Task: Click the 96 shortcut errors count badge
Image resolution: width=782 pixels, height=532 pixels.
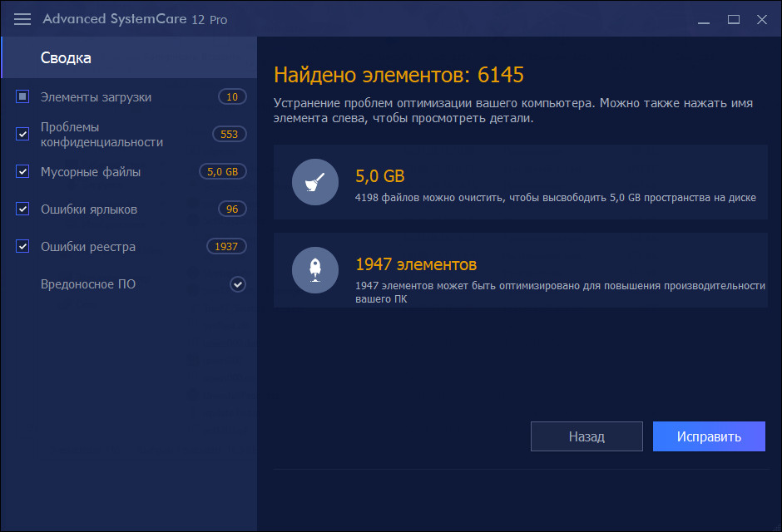Action: click(232, 209)
